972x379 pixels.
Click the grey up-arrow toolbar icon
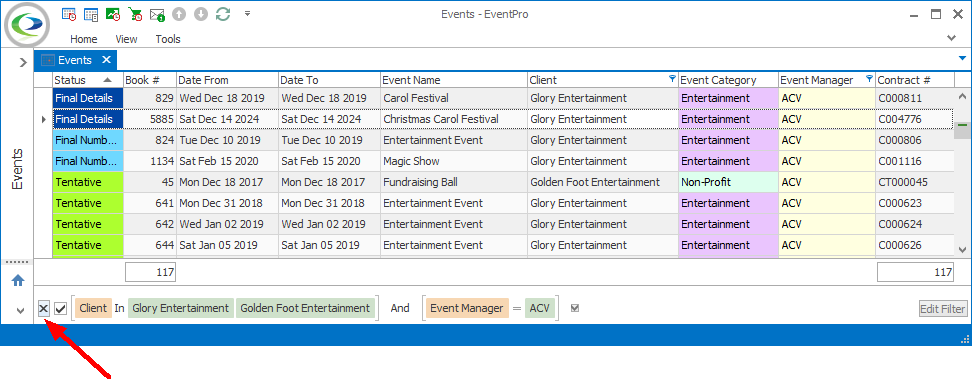click(x=179, y=14)
